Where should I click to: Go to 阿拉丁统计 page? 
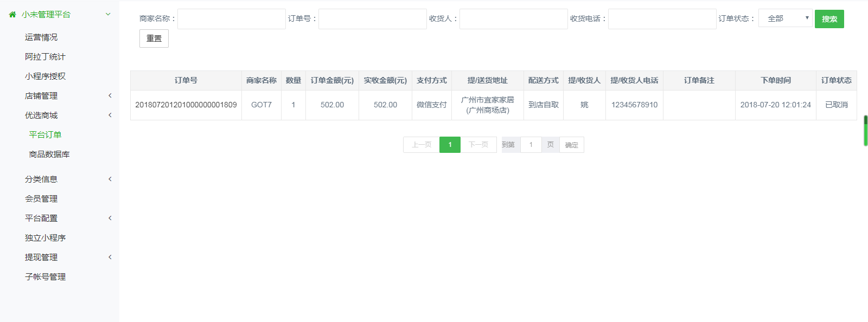click(45, 57)
